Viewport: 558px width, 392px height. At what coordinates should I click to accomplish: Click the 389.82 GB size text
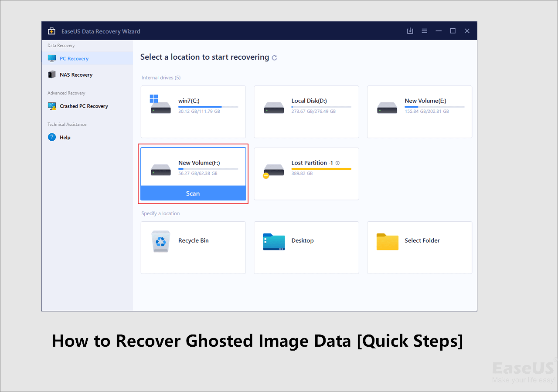302,173
